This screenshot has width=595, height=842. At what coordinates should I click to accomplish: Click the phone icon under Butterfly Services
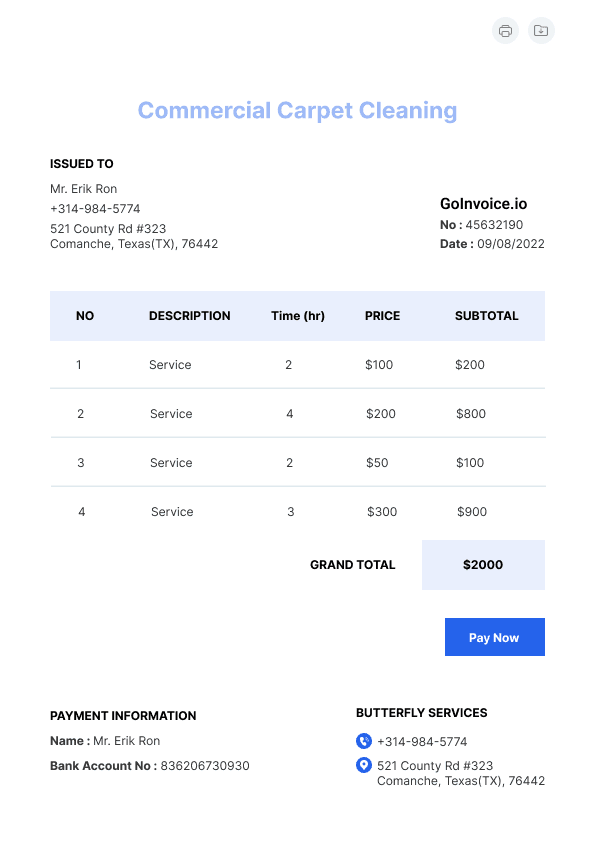364,741
